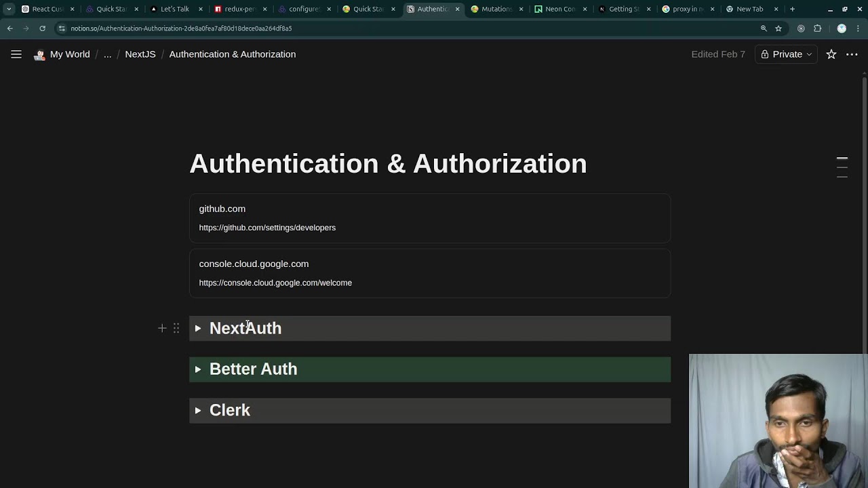Viewport: 868px width, 488px height.
Task: Open the browser extensions puzzle icon
Action: pyautogui.click(x=817, y=28)
